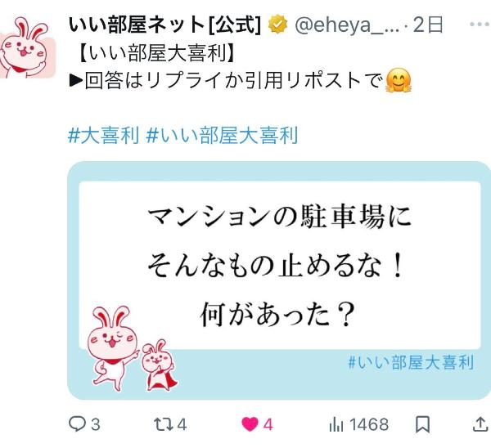Click the reply count 3

click(x=96, y=425)
